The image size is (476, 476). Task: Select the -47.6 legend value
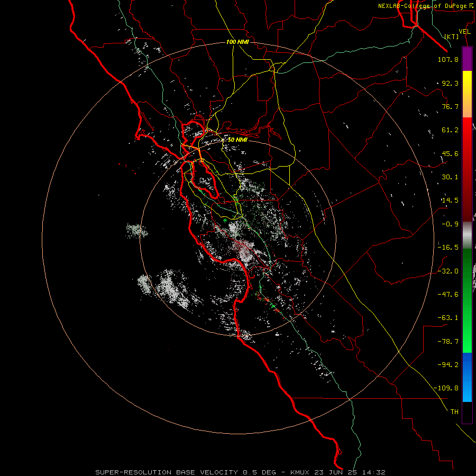448,295
